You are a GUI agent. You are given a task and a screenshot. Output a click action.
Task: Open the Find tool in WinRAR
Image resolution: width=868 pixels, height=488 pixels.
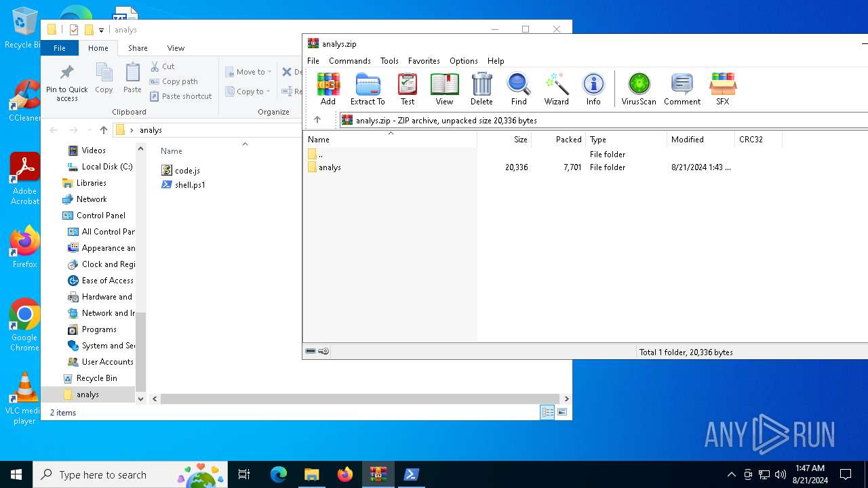click(519, 89)
